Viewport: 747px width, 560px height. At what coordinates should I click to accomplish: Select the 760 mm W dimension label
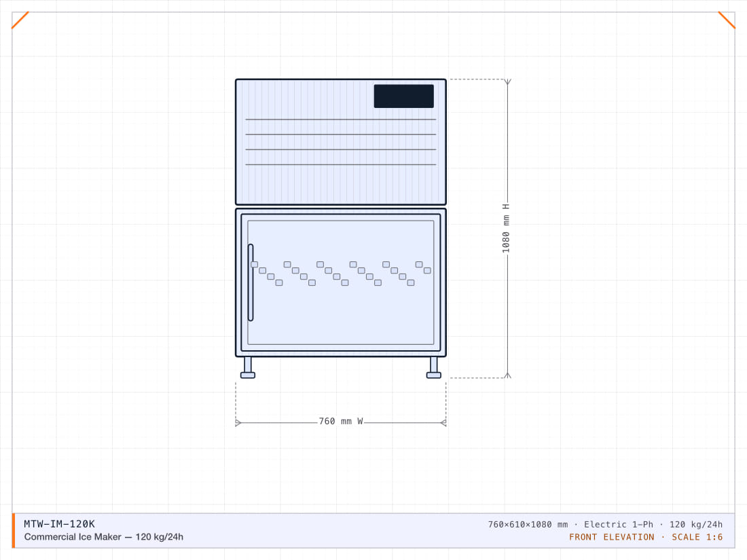[x=341, y=422]
